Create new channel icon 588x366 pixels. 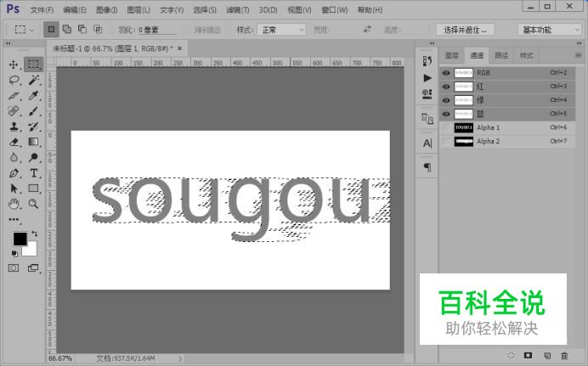[x=547, y=356]
